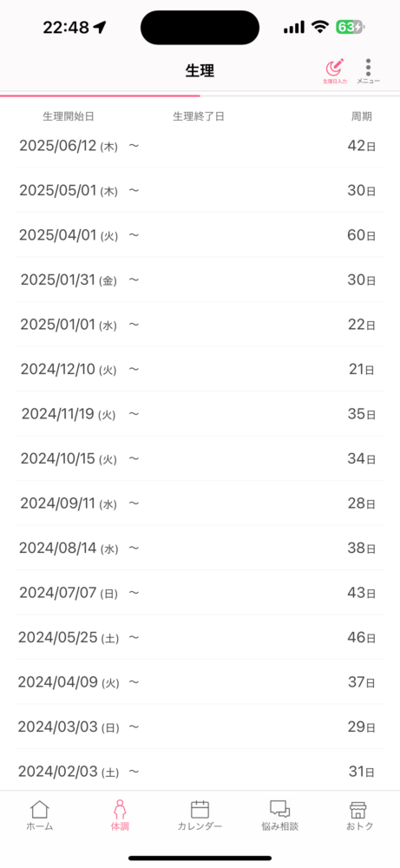Tap the 生理開始日 column header
Viewport: 400px width, 868px height.
point(68,116)
